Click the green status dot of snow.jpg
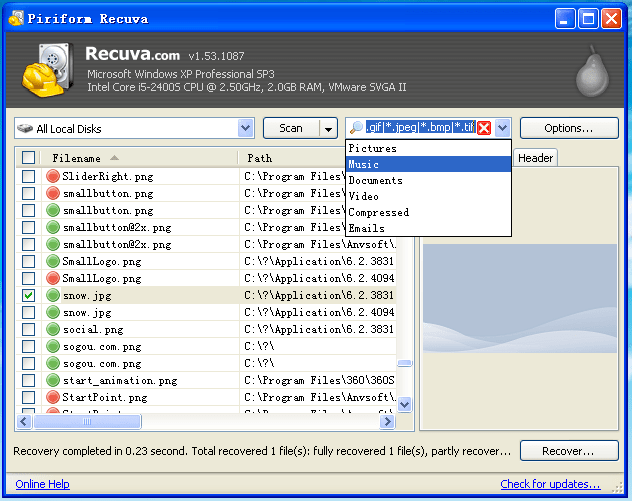Viewport: 632px width, 501px height. point(53,296)
